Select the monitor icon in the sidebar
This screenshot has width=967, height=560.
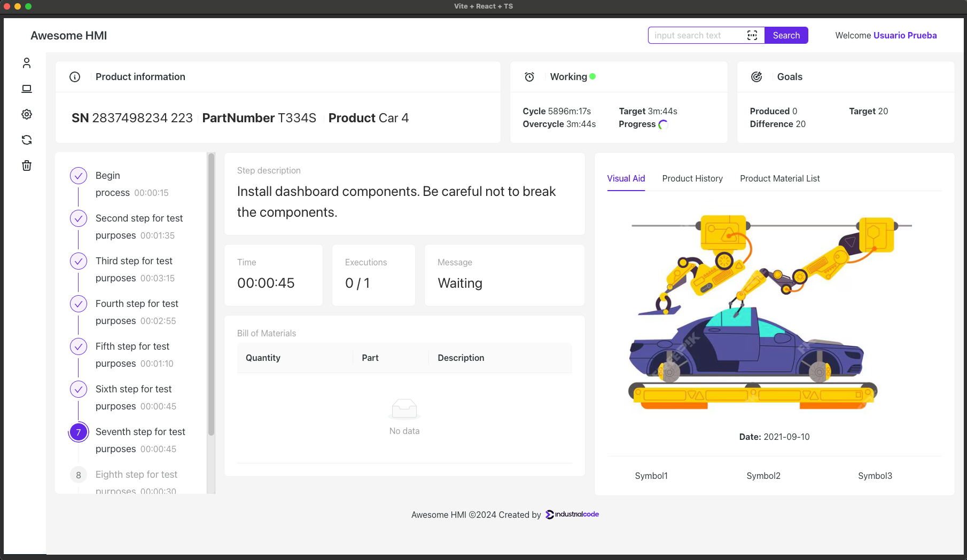pyautogui.click(x=26, y=89)
